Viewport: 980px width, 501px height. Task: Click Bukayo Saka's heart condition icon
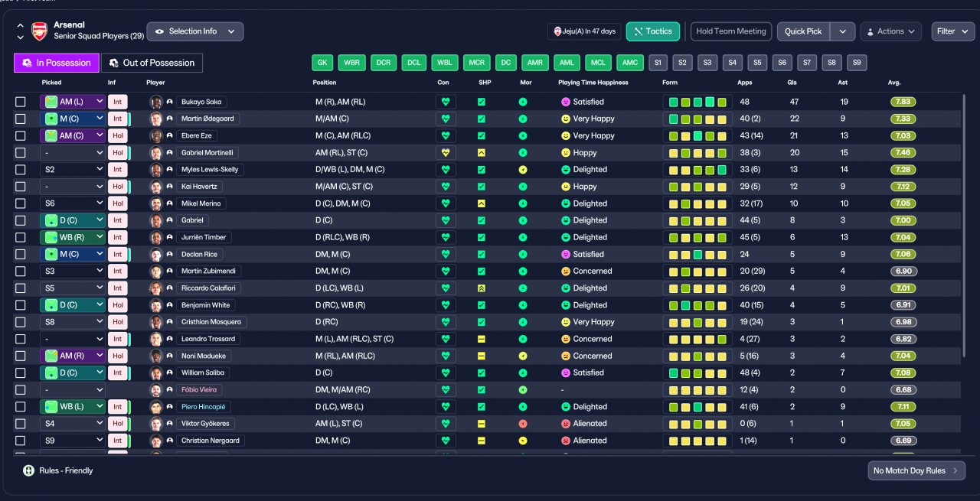(x=446, y=102)
